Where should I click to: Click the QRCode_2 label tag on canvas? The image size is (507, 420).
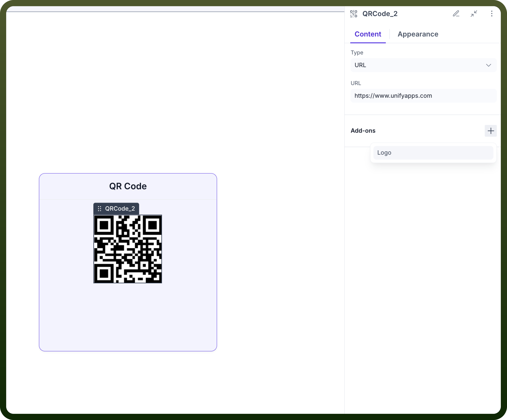pos(116,209)
